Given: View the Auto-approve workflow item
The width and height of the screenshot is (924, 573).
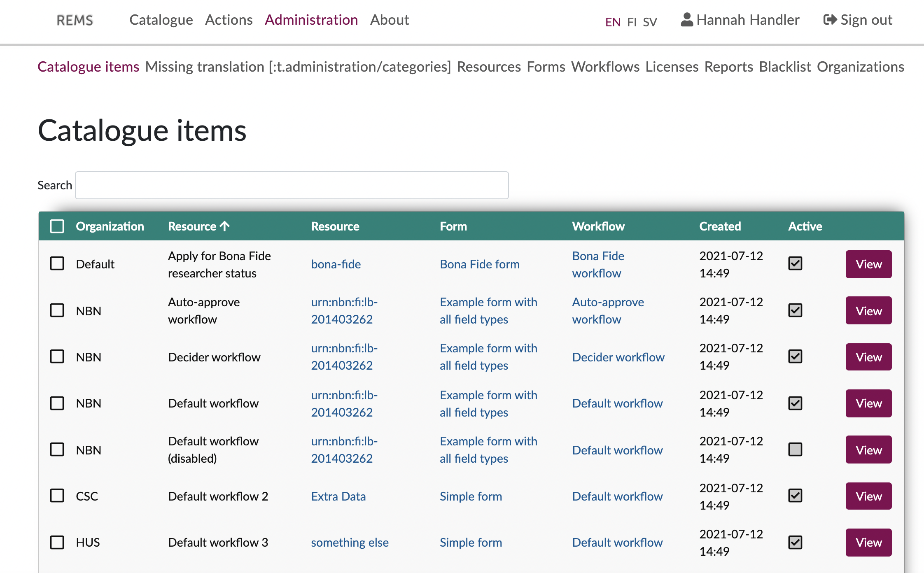Looking at the screenshot, I should 869,310.
